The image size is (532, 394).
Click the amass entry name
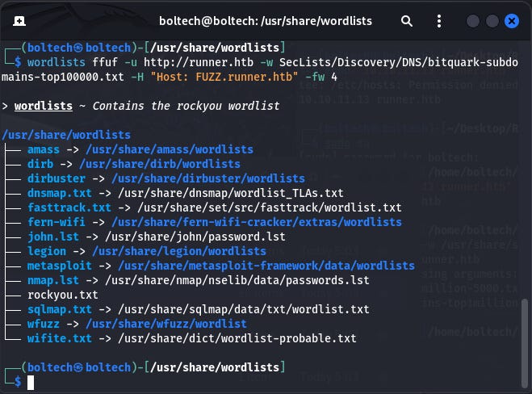[x=44, y=149]
